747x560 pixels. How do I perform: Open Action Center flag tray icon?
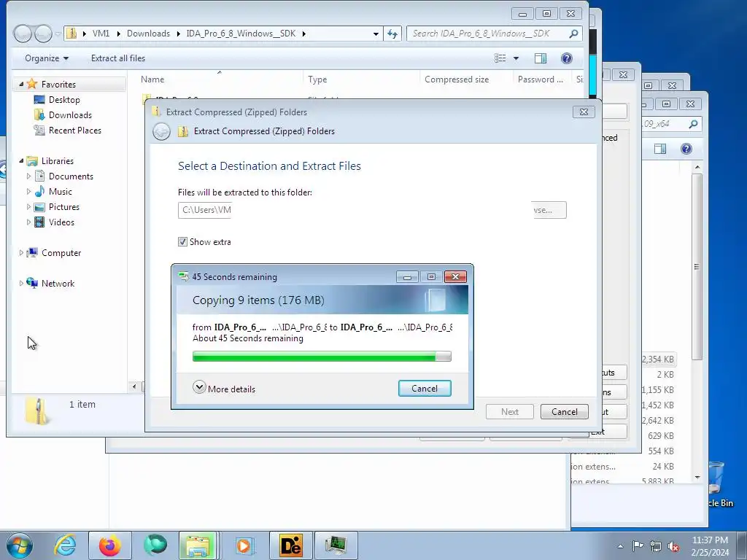click(x=638, y=545)
